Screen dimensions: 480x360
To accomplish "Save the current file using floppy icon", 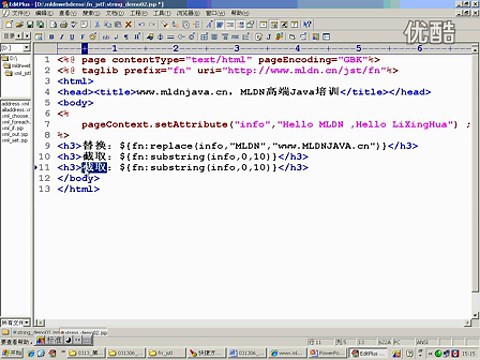I will [x=30, y=24].
